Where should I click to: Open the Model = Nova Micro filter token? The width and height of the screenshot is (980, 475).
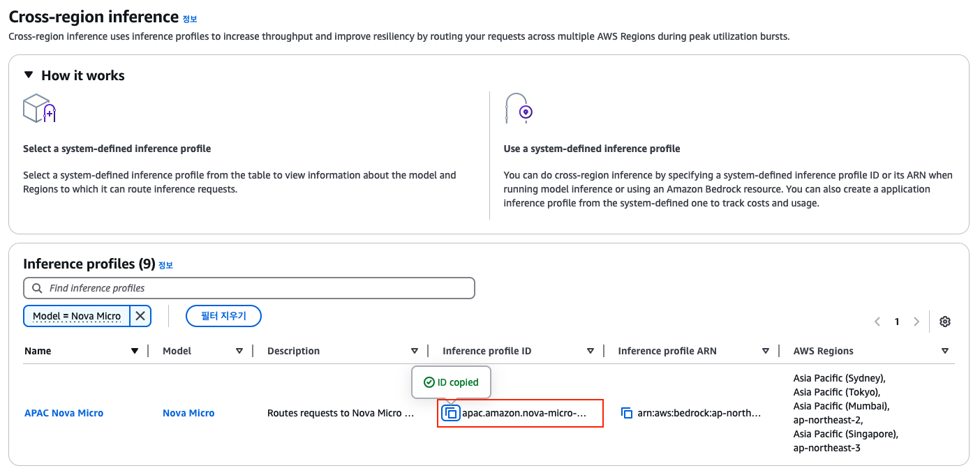tap(77, 316)
